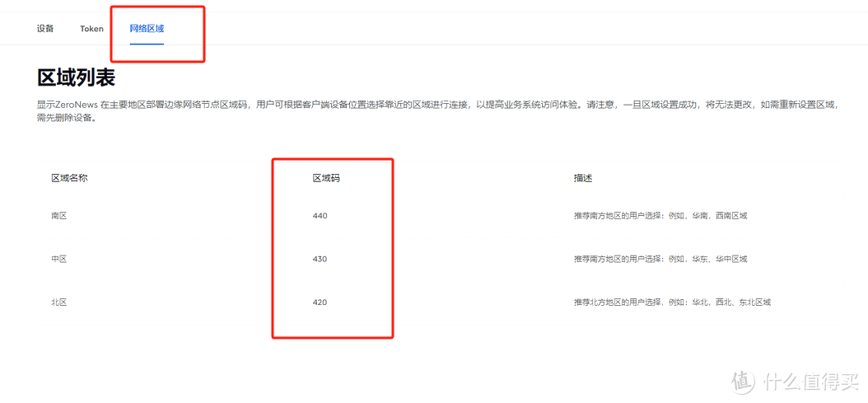Switch to the 设备 tab
Viewport: 868px width, 403px height.
click(45, 28)
